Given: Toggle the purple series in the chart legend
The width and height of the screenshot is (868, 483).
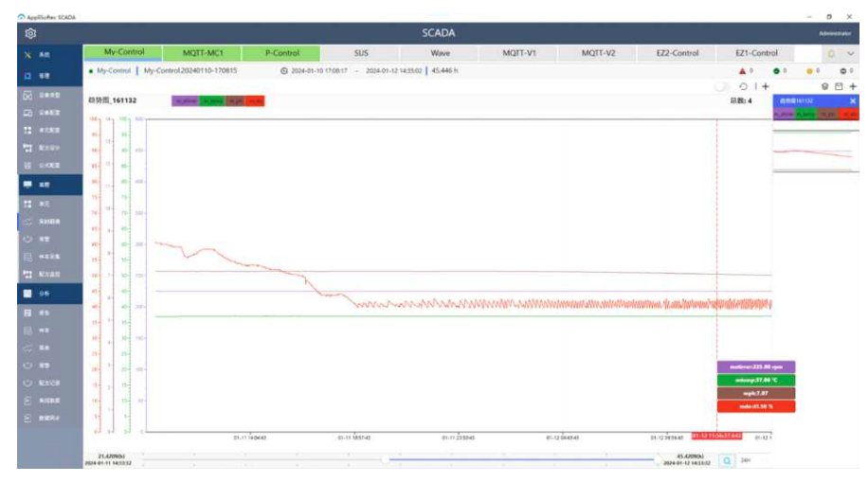Looking at the screenshot, I should pos(184,100).
